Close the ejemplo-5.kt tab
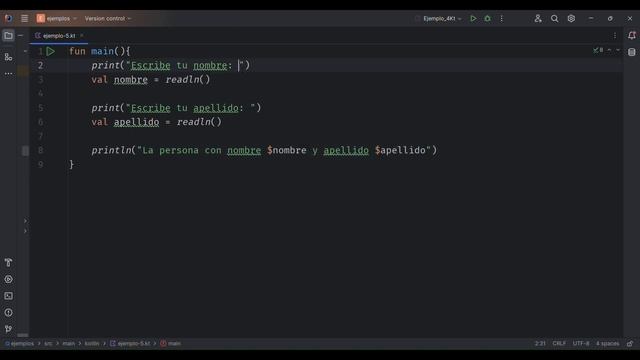The width and height of the screenshot is (640, 360). click(82, 36)
